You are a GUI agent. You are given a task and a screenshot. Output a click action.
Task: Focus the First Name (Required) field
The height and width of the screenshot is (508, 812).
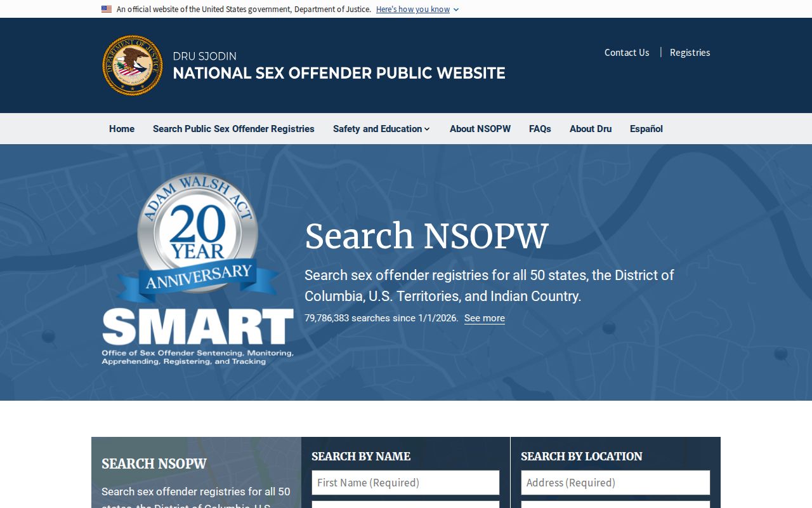coord(405,483)
